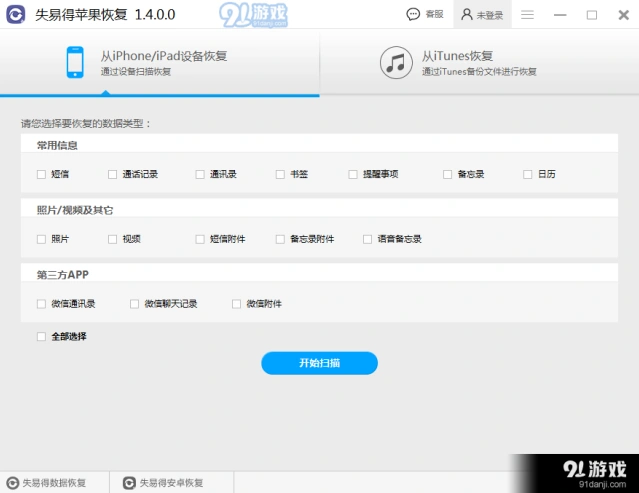Click the iTunes music note icon
Image resolution: width=639 pixels, height=493 pixels.
396,63
